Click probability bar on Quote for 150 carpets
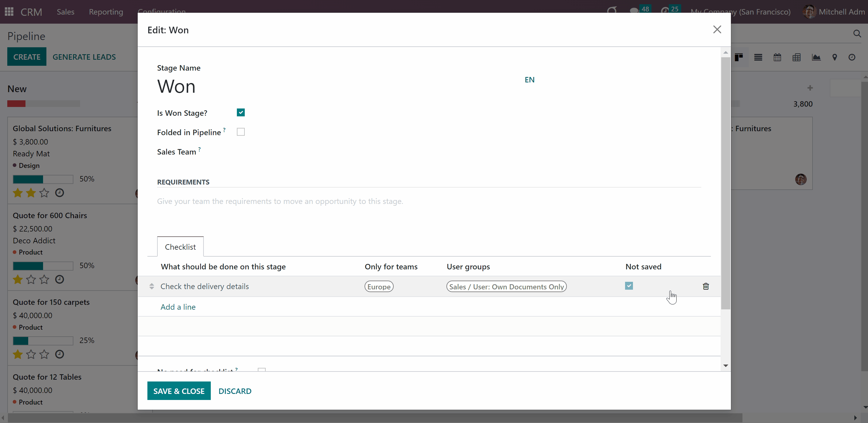Viewport: 868px width, 423px height. (x=43, y=341)
